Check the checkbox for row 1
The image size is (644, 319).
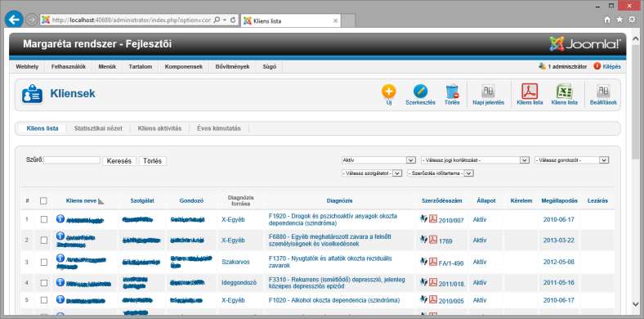[x=44, y=219]
